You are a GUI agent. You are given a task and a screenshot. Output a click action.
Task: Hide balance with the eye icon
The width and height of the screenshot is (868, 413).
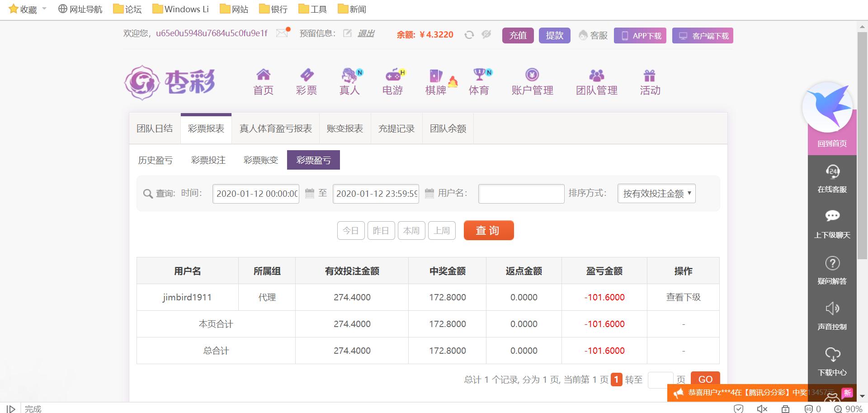click(486, 34)
